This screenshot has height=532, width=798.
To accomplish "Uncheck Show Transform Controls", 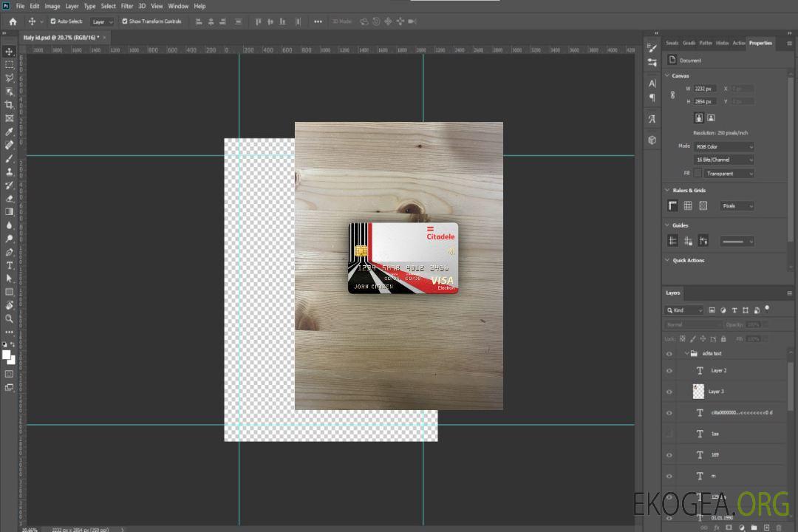I will tap(124, 21).
